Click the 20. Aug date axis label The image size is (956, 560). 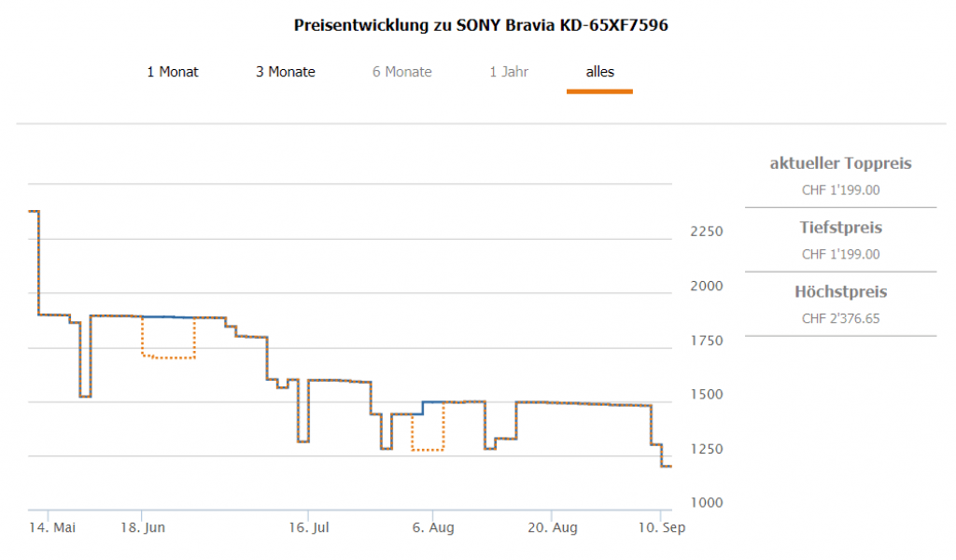click(x=551, y=528)
